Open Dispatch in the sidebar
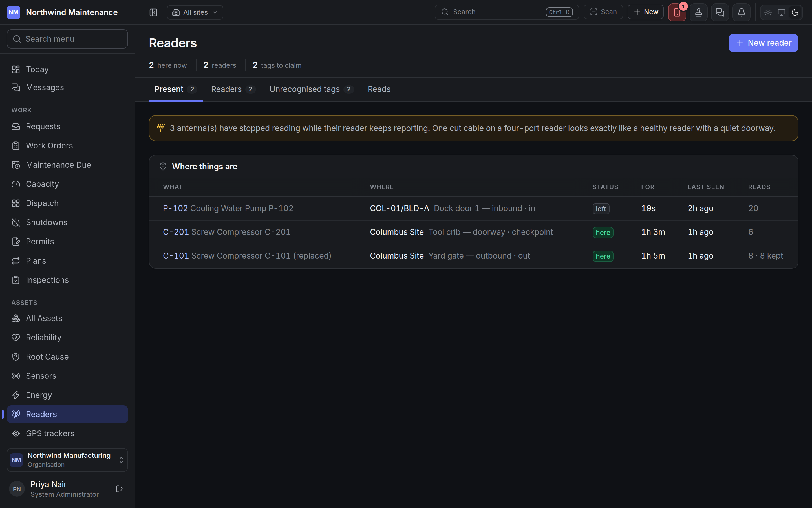 [67, 203]
